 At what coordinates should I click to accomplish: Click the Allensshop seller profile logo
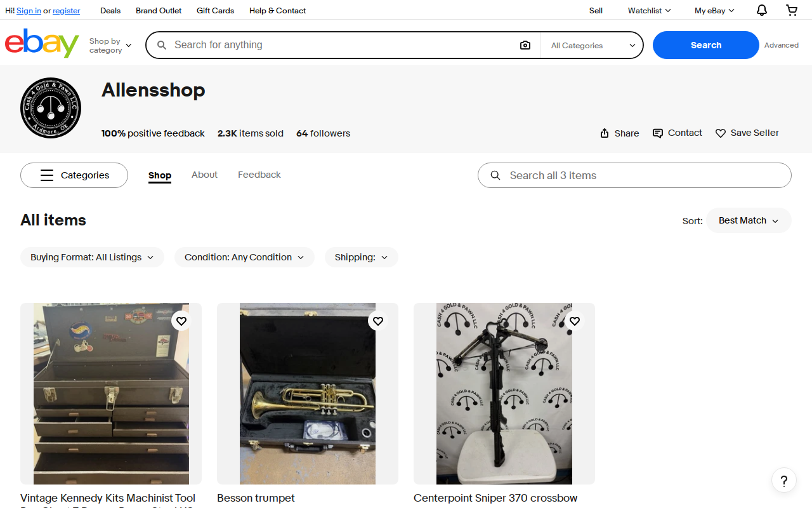tap(51, 108)
